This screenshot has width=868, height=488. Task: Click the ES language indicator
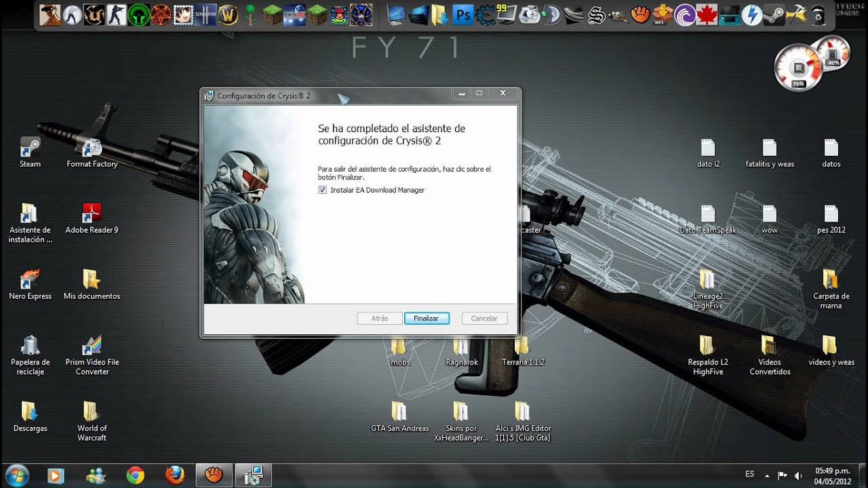749,474
